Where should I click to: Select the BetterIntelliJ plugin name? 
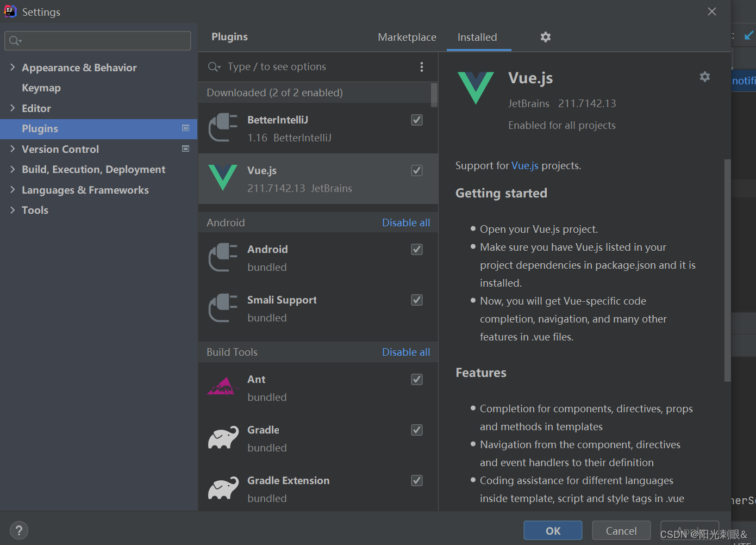pyautogui.click(x=278, y=120)
